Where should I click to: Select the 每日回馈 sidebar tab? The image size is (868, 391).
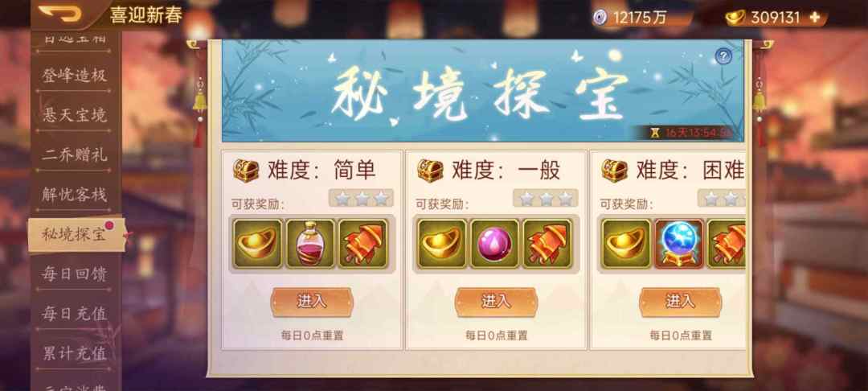coord(75,274)
